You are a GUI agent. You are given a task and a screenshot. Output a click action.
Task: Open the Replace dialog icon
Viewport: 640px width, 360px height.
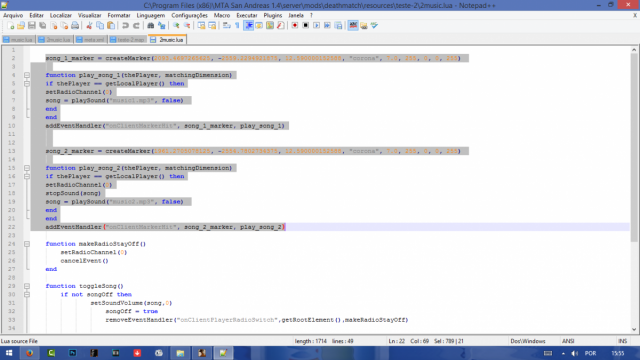(162, 26)
